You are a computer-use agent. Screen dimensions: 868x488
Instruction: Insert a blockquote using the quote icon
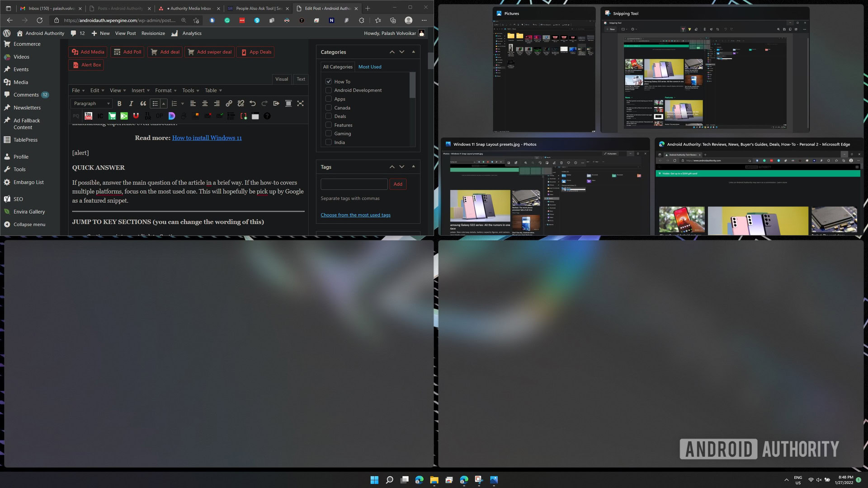143,103
